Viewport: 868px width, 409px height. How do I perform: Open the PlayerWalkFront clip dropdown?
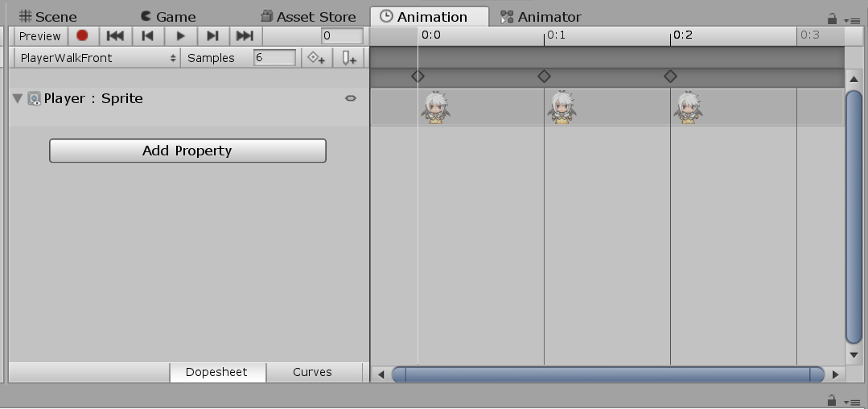[x=98, y=58]
